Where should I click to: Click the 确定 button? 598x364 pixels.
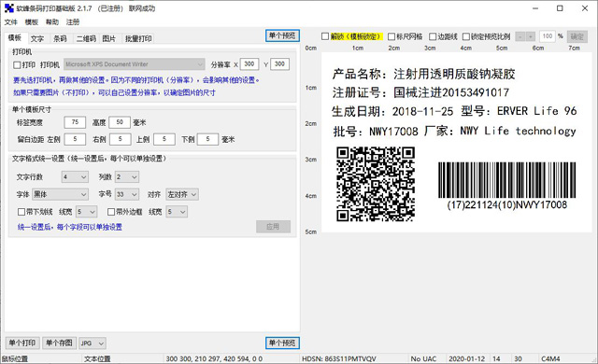coord(577,36)
